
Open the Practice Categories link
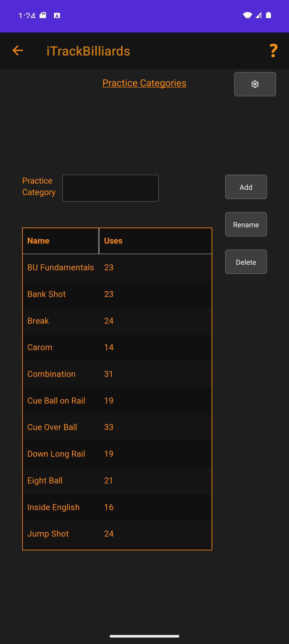point(144,83)
